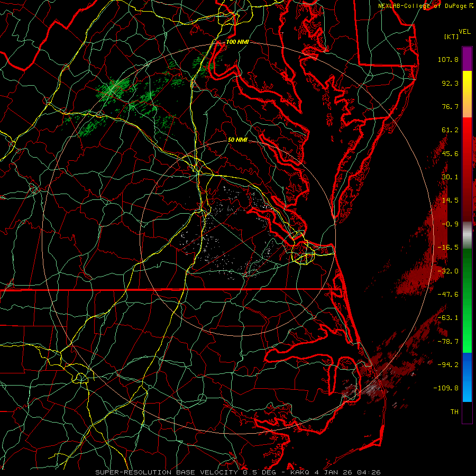
Task: Select the -94.2 velocity scale value
Action: point(448,365)
